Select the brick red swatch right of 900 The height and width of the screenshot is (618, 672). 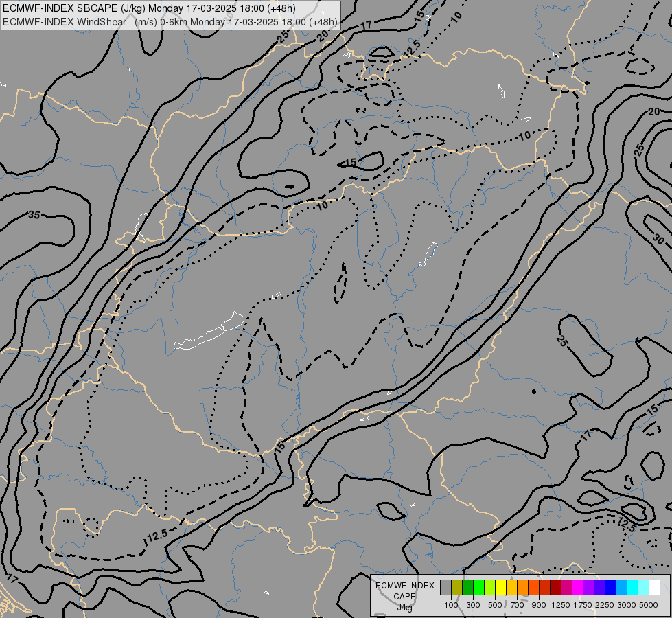(545, 588)
